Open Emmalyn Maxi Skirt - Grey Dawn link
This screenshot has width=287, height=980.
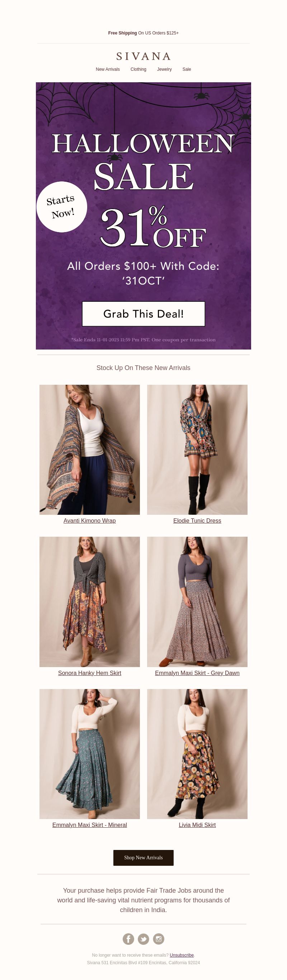click(197, 672)
